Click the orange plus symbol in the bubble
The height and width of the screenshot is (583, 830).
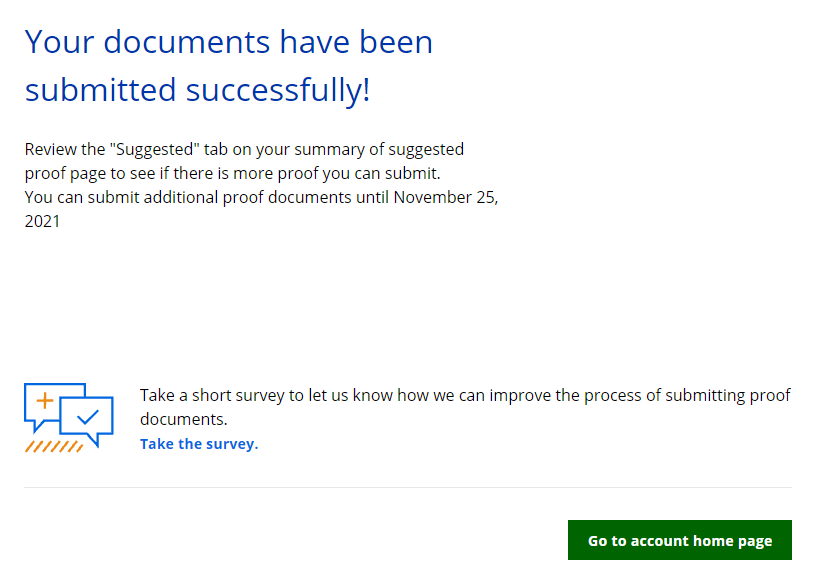[44, 400]
